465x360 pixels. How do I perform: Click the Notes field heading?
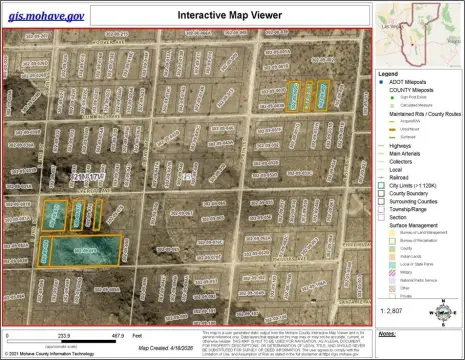[387, 334]
